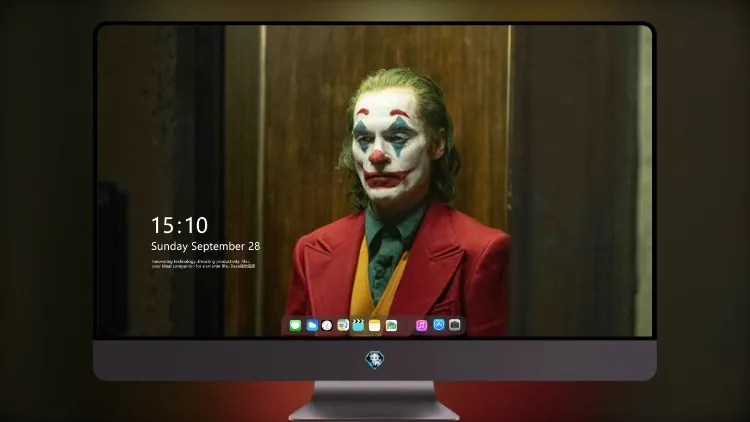750x422 pixels.
Task: Click the 15:10 clock widget
Action: coord(179,225)
